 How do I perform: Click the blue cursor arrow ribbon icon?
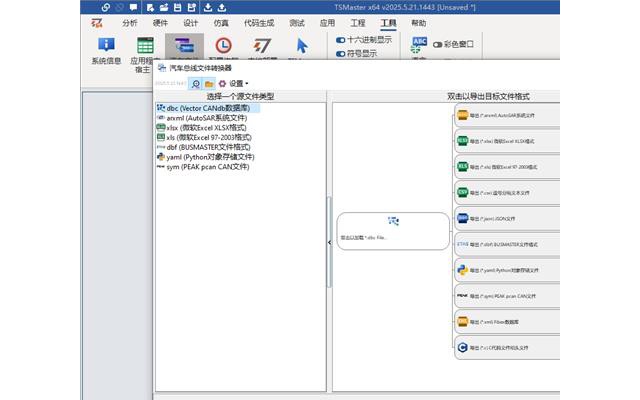click(x=302, y=45)
